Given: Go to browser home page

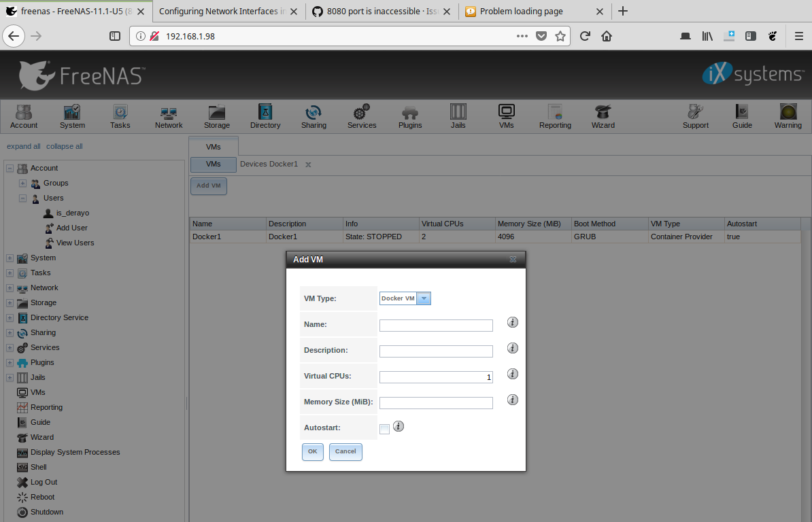Looking at the screenshot, I should (x=607, y=36).
